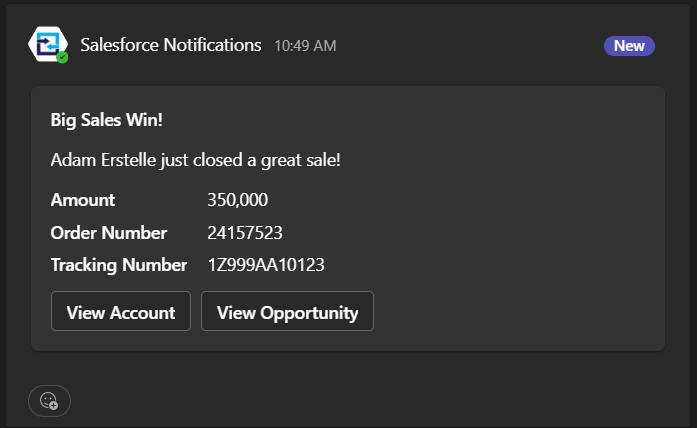Select the tracking number 1Z999AA10123
The height and width of the screenshot is (428, 697).
click(x=266, y=265)
